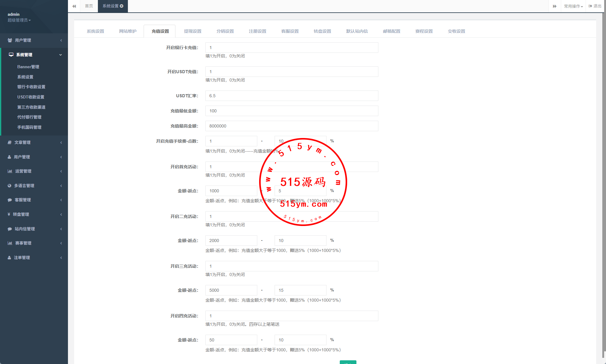Viewport: 606px width, 364px height.
Task: Click the scroll-tabs-left double arrow icon
Action: (x=74, y=6)
